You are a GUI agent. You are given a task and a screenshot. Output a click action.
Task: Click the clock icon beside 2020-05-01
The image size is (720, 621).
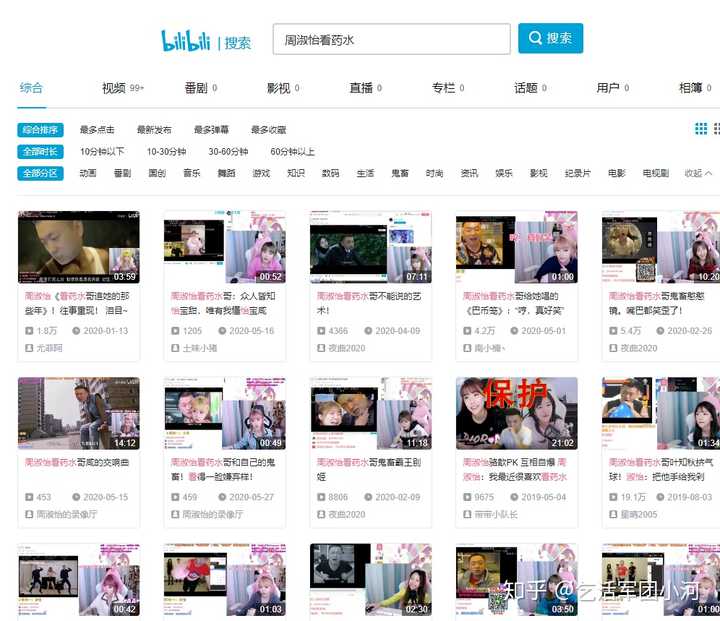pyautogui.click(x=514, y=331)
